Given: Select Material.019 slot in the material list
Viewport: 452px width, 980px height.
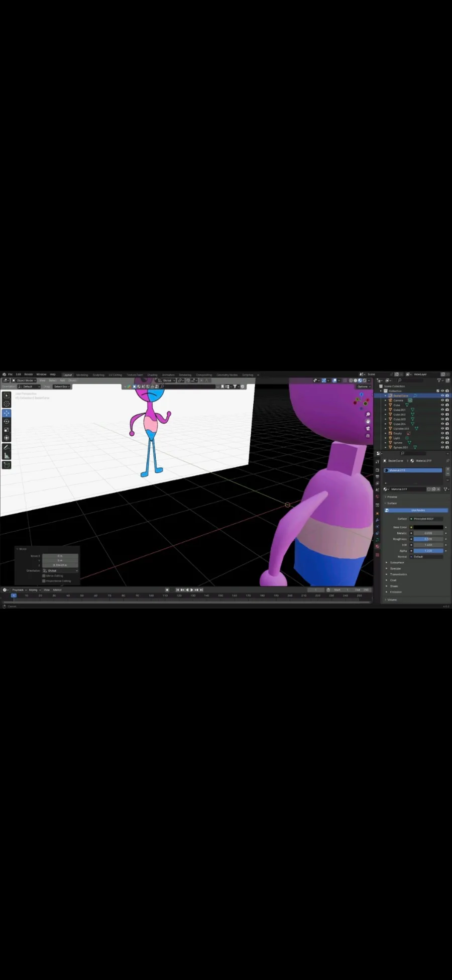Looking at the screenshot, I should [413, 470].
